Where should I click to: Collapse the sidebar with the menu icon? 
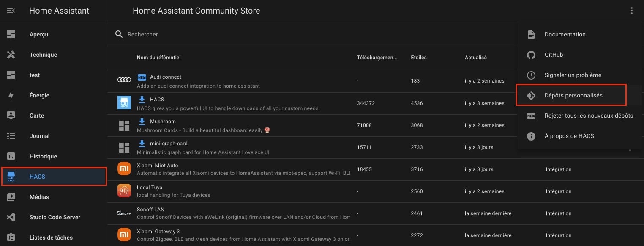pyautogui.click(x=11, y=11)
